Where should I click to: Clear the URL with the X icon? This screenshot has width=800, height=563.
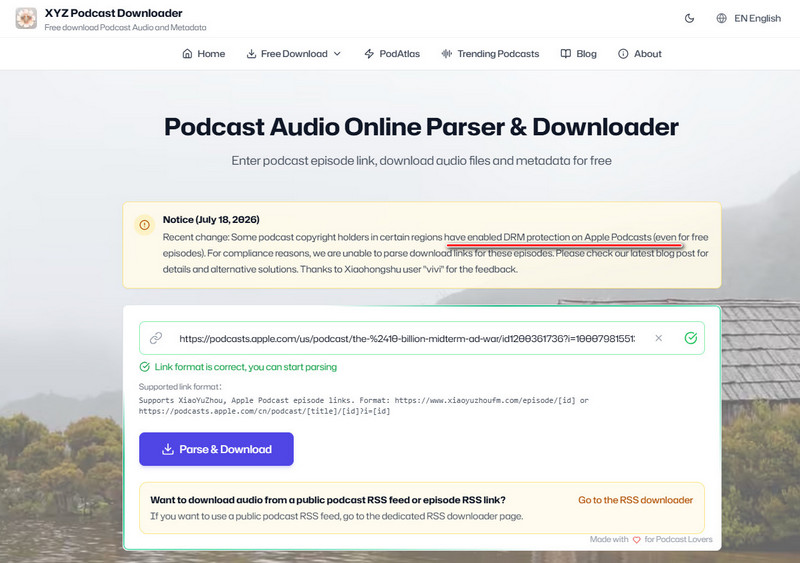coord(659,338)
